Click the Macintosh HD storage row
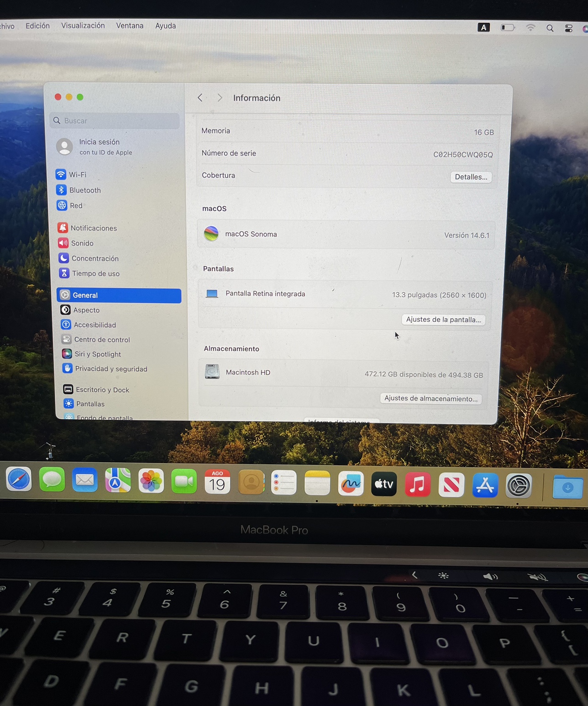The width and height of the screenshot is (588, 706). click(344, 373)
